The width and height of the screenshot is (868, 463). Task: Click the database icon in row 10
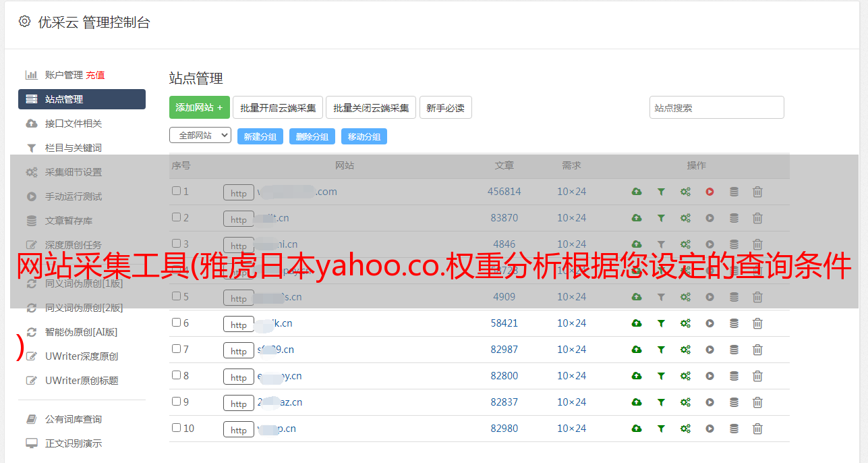[x=734, y=429]
